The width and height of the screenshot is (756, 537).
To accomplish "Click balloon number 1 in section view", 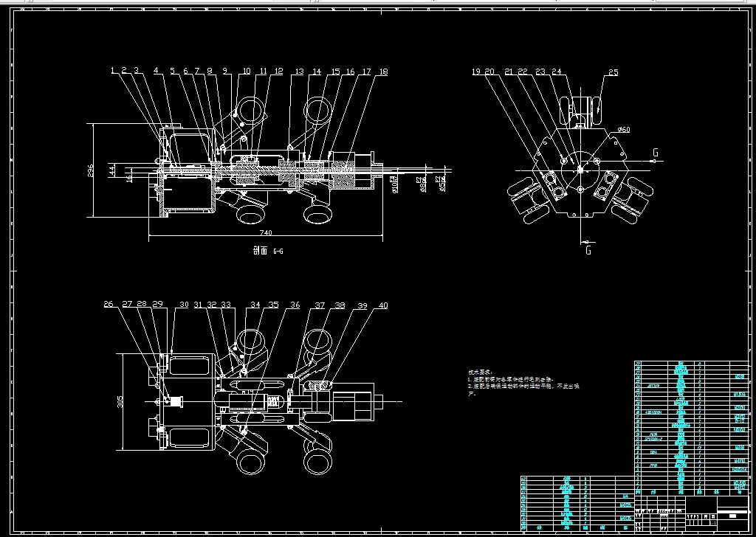I will (x=113, y=71).
